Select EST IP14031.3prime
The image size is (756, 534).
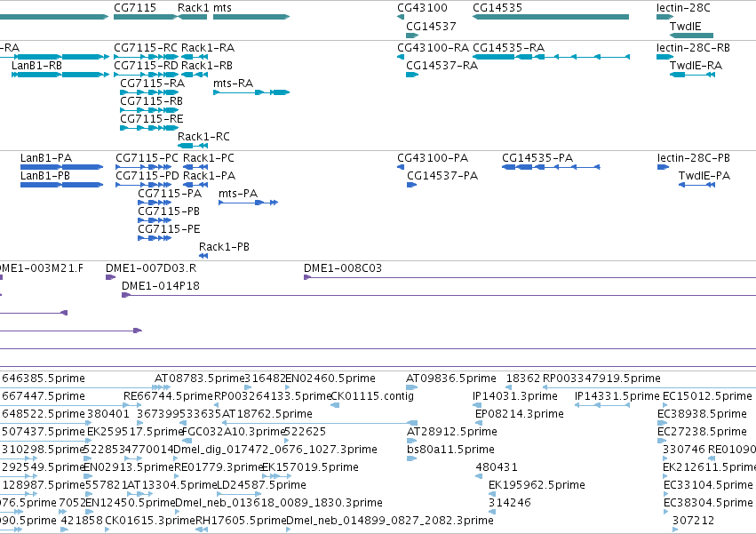(x=515, y=396)
